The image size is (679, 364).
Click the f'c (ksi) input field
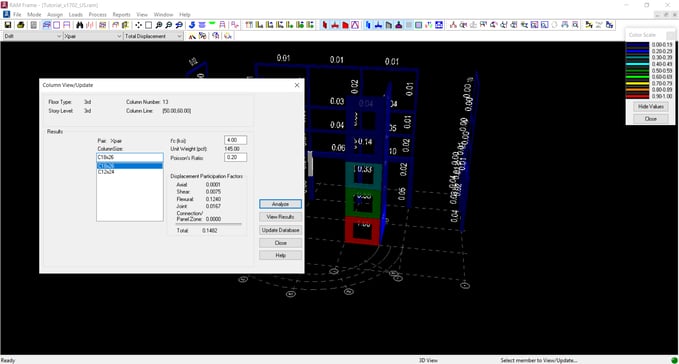[236, 140]
